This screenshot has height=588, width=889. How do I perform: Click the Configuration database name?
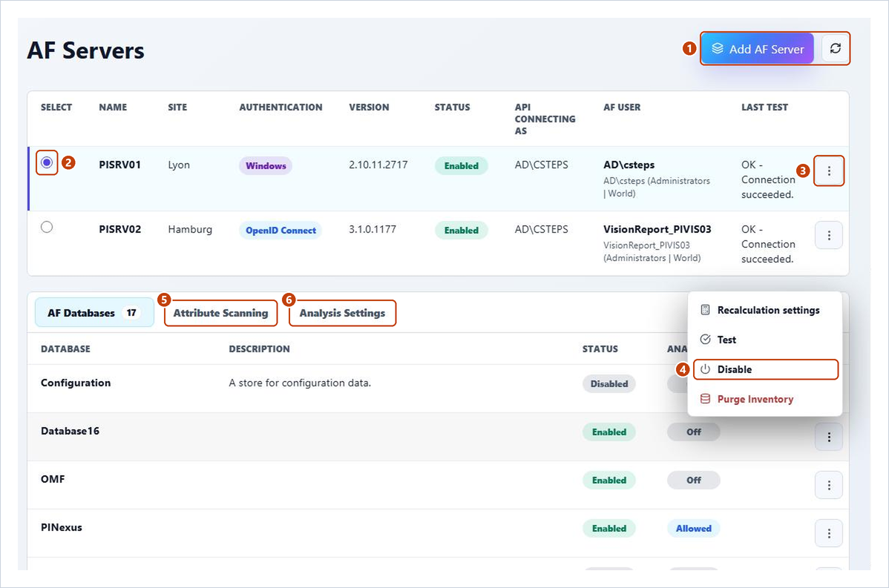[x=76, y=383]
